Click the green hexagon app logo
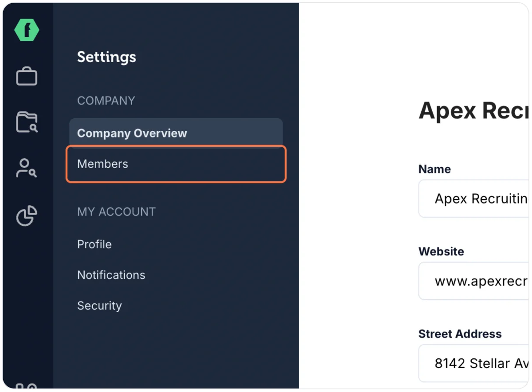This screenshot has width=532, height=392. pyautogui.click(x=27, y=31)
